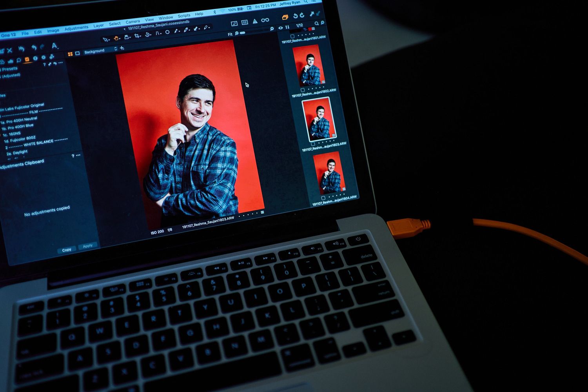588x392 pixels.
Task: Click browser thumbnail zoom-in magnifier icon
Action: 323,23
